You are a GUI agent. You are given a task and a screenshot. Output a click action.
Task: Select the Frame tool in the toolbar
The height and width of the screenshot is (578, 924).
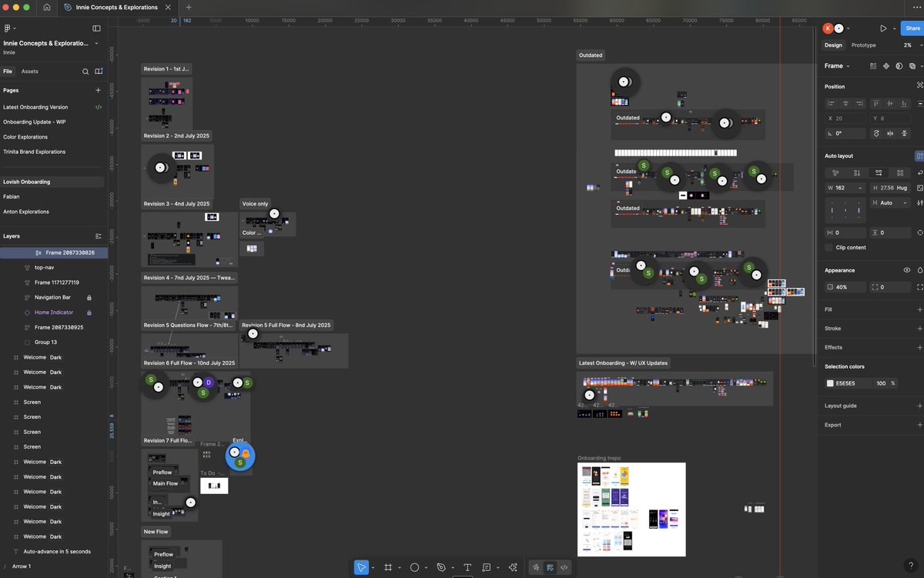(x=388, y=567)
